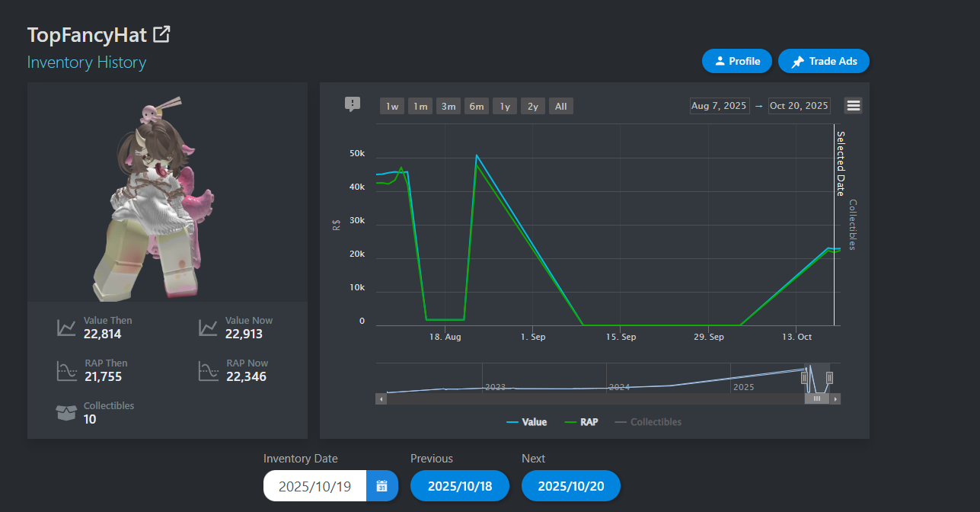
Task: Open the Oct 20, 2025 end date field
Action: pos(799,106)
